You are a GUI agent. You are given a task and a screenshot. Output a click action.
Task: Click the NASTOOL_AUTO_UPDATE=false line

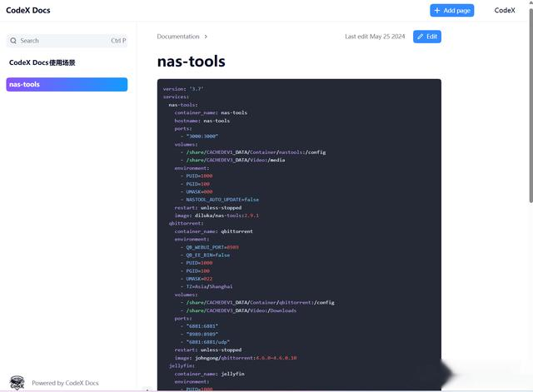[220, 200]
